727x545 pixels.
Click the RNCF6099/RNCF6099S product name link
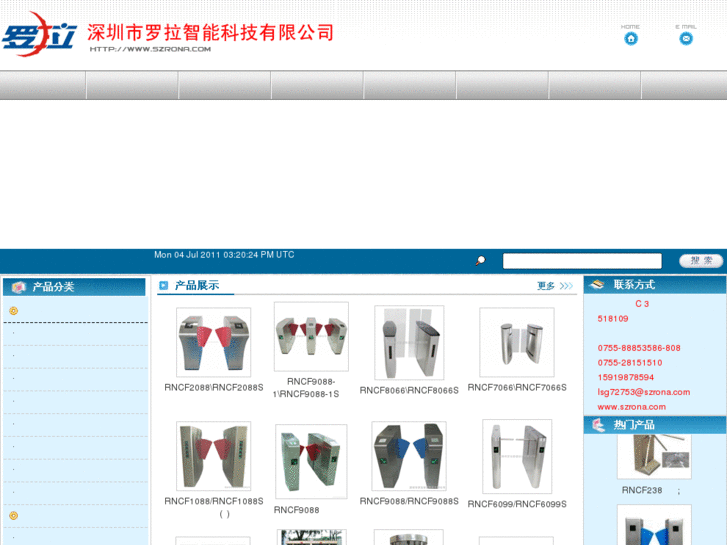coord(517,504)
